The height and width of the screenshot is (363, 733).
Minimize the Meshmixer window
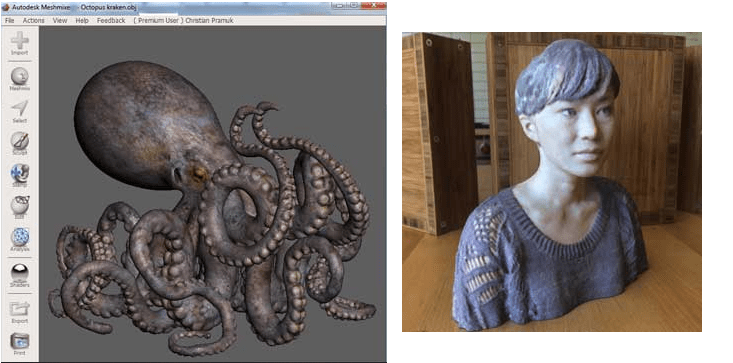click(x=338, y=6)
